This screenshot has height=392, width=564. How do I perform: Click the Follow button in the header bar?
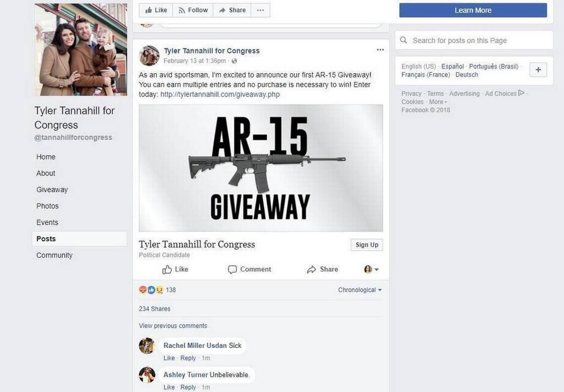[x=193, y=10]
